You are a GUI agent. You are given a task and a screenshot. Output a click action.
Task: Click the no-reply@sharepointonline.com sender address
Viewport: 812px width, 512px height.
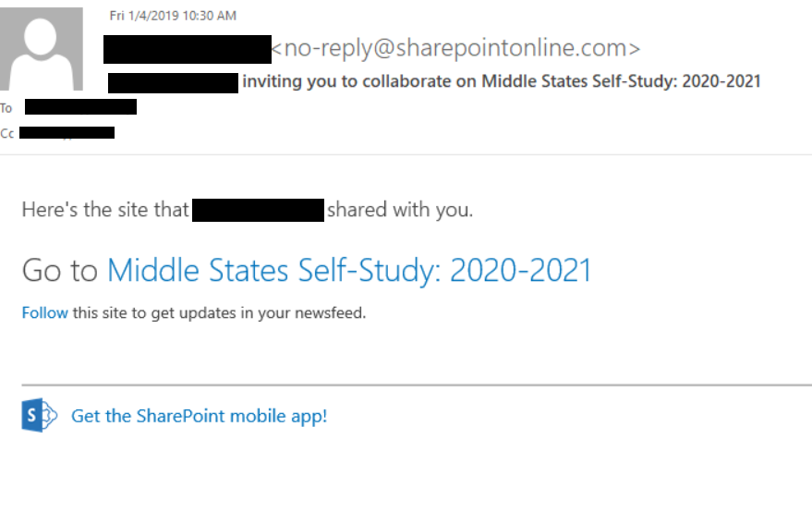(x=455, y=48)
